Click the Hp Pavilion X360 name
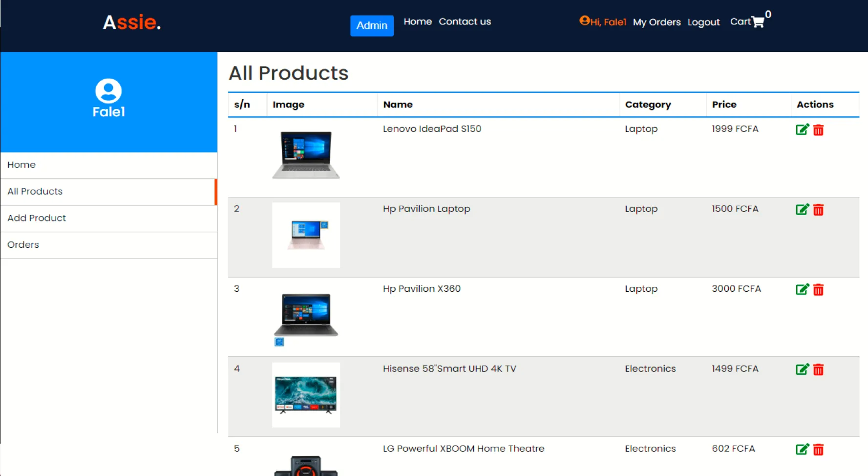This screenshot has width=868, height=476. [422, 288]
